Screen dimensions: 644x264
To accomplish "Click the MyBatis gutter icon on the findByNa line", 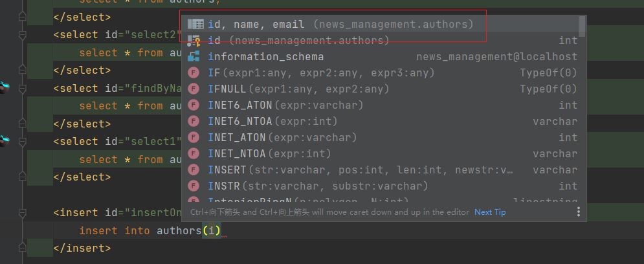I will [4, 87].
